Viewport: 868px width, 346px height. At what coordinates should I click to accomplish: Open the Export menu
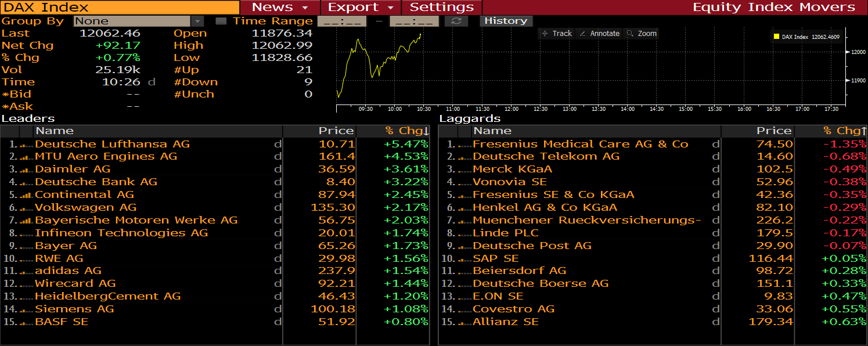tap(361, 8)
